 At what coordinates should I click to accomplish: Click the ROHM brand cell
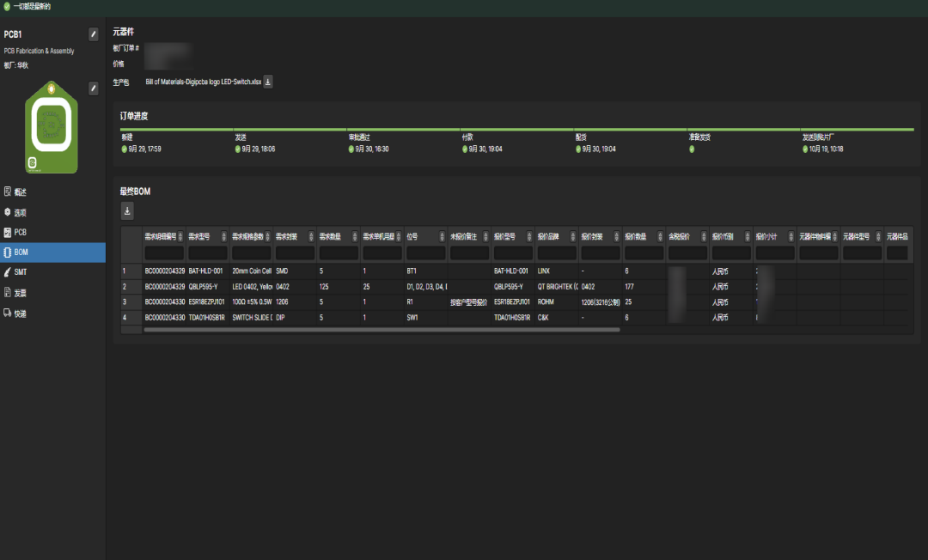pyautogui.click(x=557, y=302)
